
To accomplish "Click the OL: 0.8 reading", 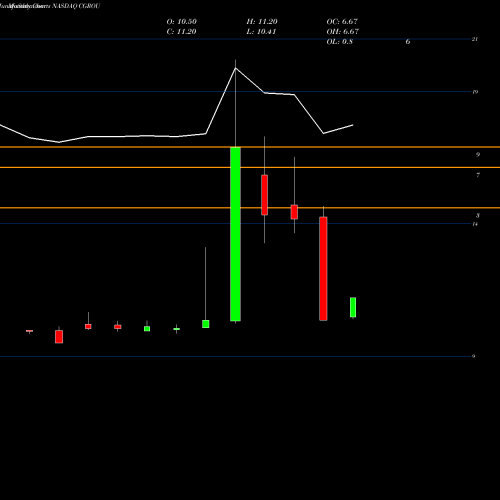I will coord(340,42).
